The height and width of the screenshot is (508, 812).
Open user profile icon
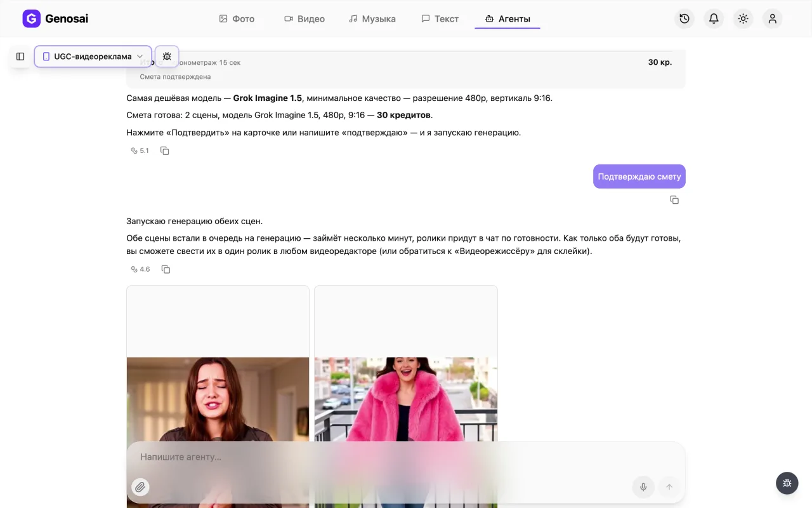point(772,18)
